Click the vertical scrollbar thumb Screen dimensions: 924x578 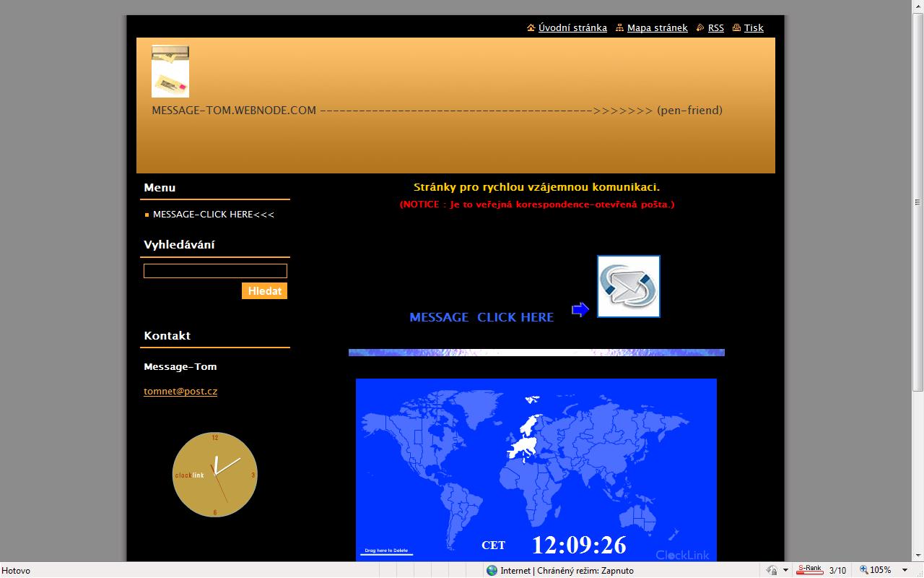(x=918, y=202)
